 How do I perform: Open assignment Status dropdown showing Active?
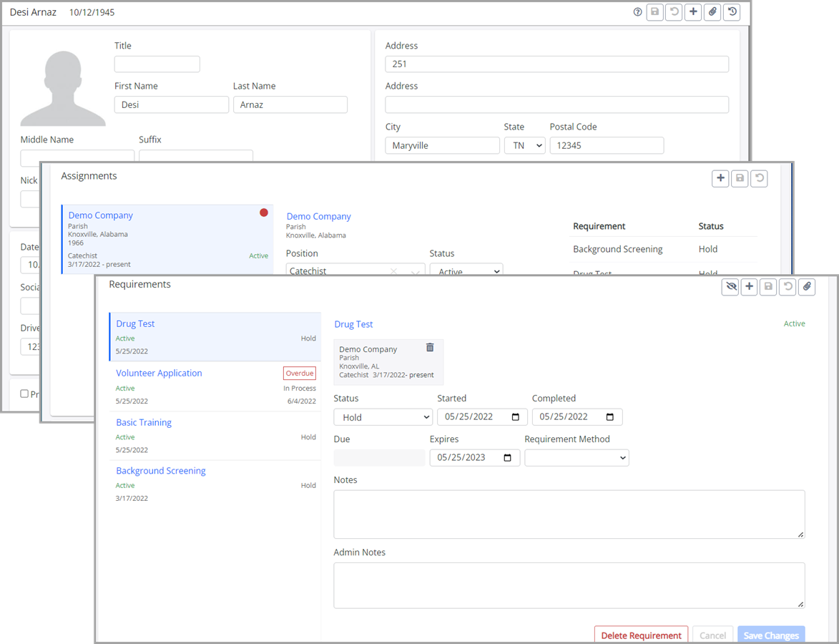click(x=466, y=269)
